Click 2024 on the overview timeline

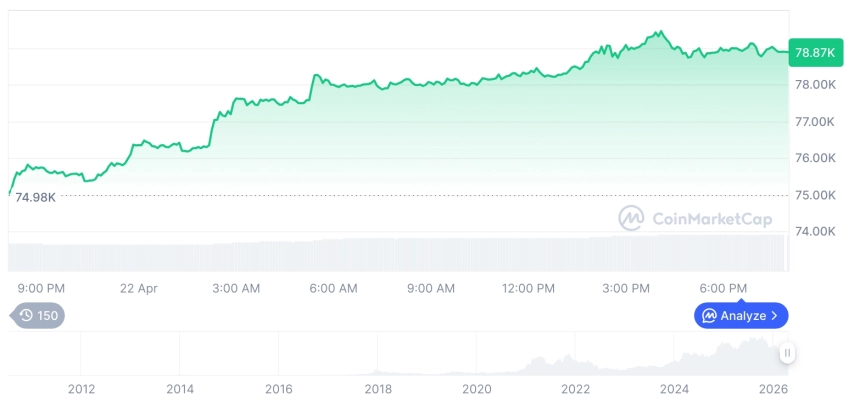pyautogui.click(x=675, y=388)
